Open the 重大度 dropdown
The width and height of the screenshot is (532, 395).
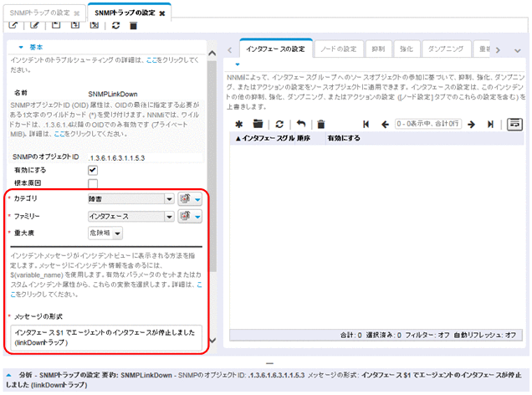click(117, 233)
